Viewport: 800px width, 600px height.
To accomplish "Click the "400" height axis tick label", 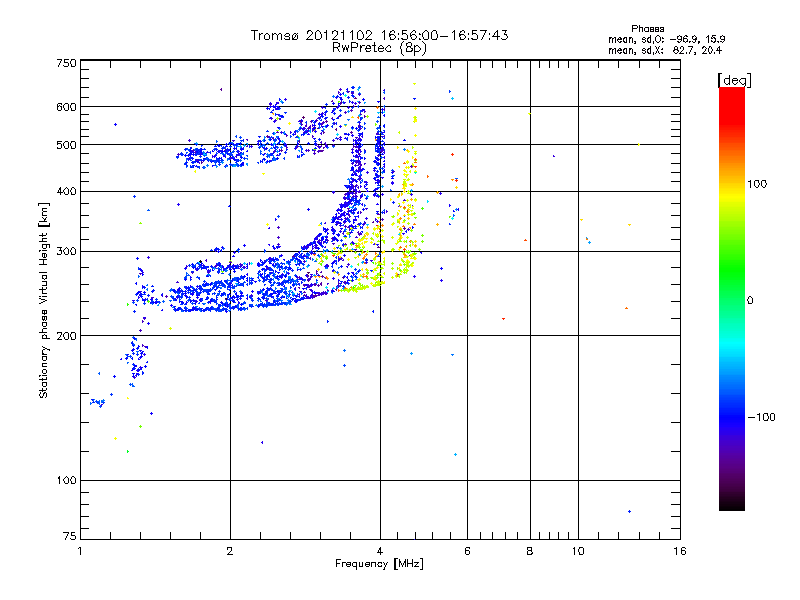I will pyautogui.click(x=66, y=191).
